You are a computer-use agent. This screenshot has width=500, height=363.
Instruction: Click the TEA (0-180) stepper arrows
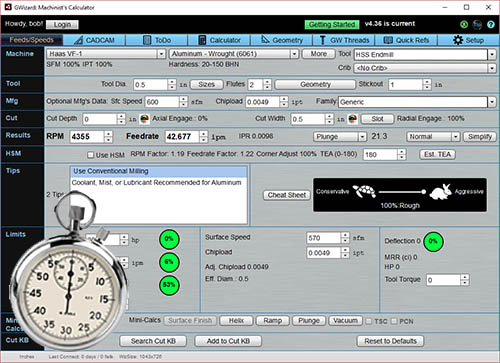(x=402, y=154)
